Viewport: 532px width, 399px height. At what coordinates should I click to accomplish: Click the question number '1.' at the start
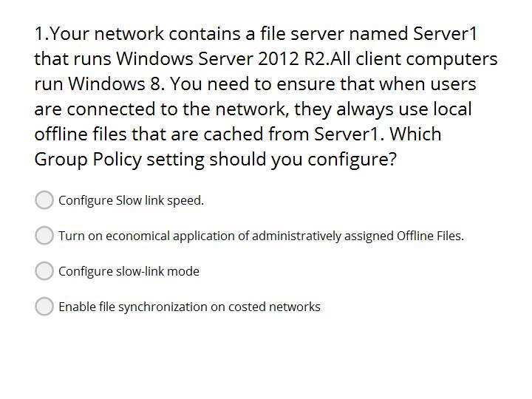point(42,34)
